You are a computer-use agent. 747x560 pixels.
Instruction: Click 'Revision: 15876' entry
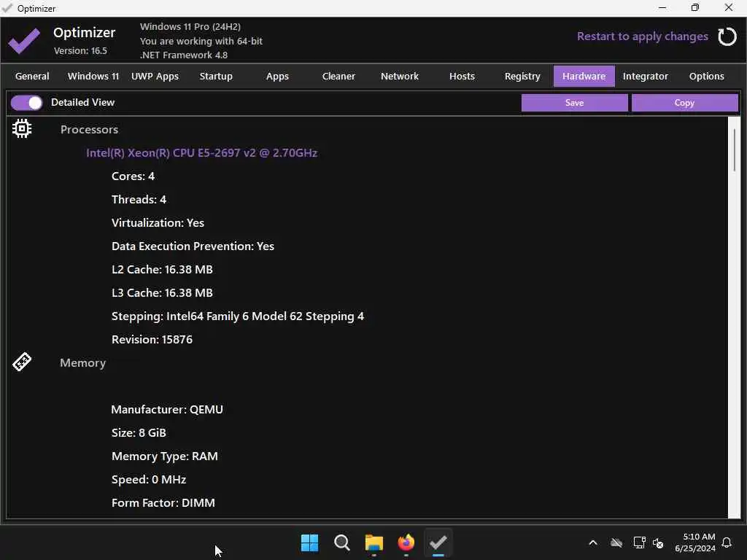(x=152, y=340)
